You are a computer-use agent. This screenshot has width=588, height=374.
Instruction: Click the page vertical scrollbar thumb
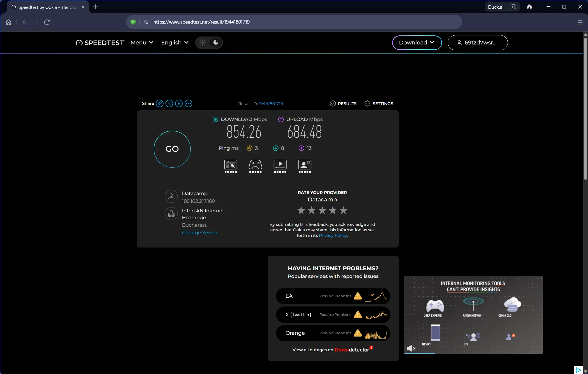586,109
